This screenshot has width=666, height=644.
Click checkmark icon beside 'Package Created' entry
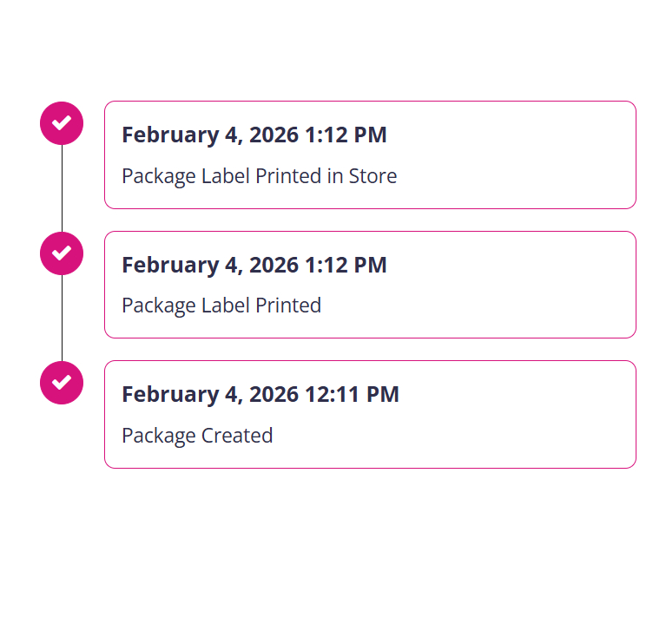click(62, 383)
